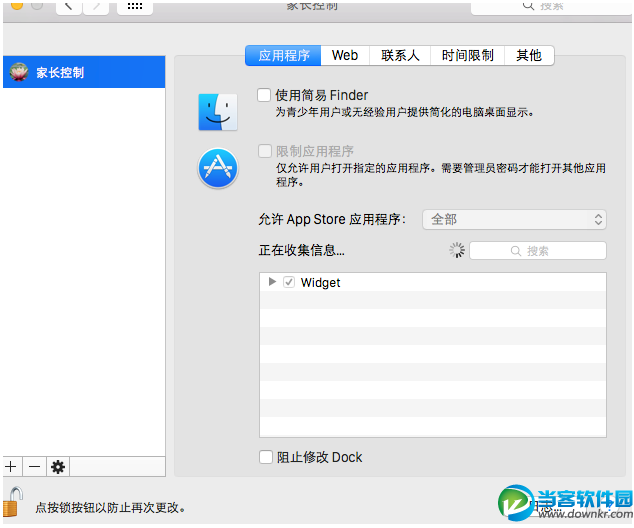Click the 正在收集信息... status text
634x528 pixels.
click(302, 250)
